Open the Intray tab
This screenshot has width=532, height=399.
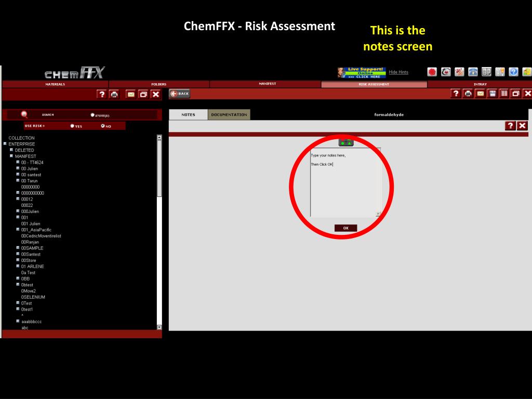point(480,84)
